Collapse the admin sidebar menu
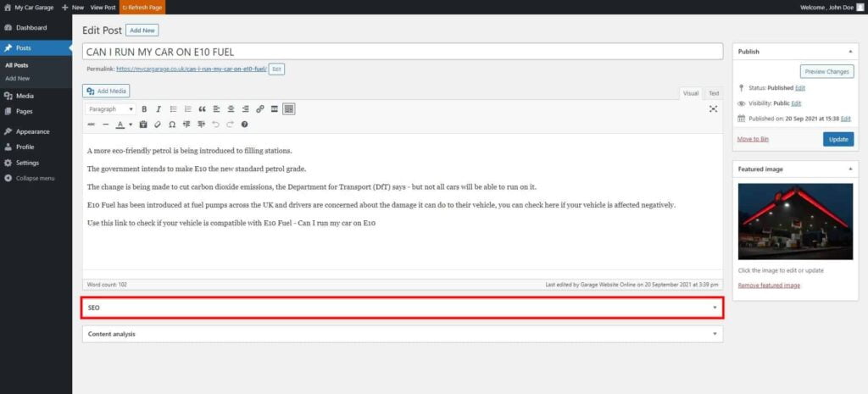Screen dimensions: 868x394 36,178
